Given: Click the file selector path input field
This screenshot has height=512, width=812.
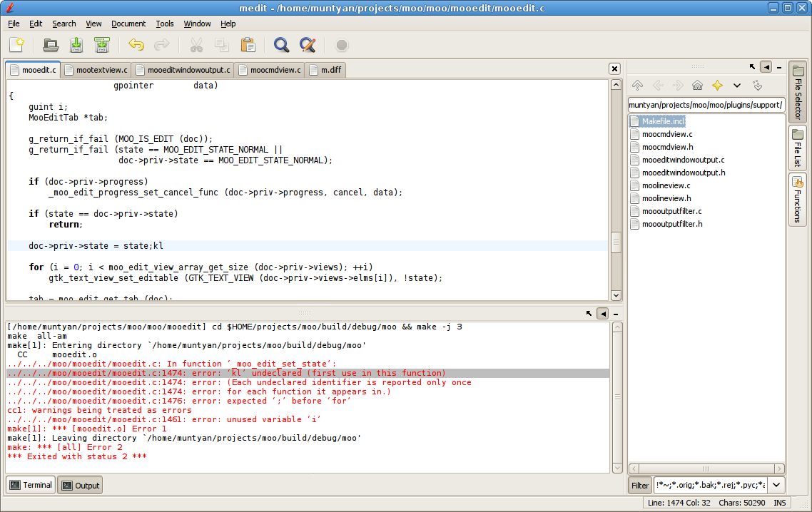Looking at the screenshot, I should [x=706, y=105].
